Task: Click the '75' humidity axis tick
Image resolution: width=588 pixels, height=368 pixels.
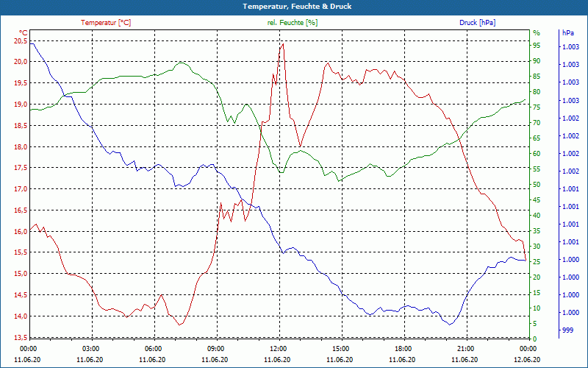Action: [x=537, y=107]
